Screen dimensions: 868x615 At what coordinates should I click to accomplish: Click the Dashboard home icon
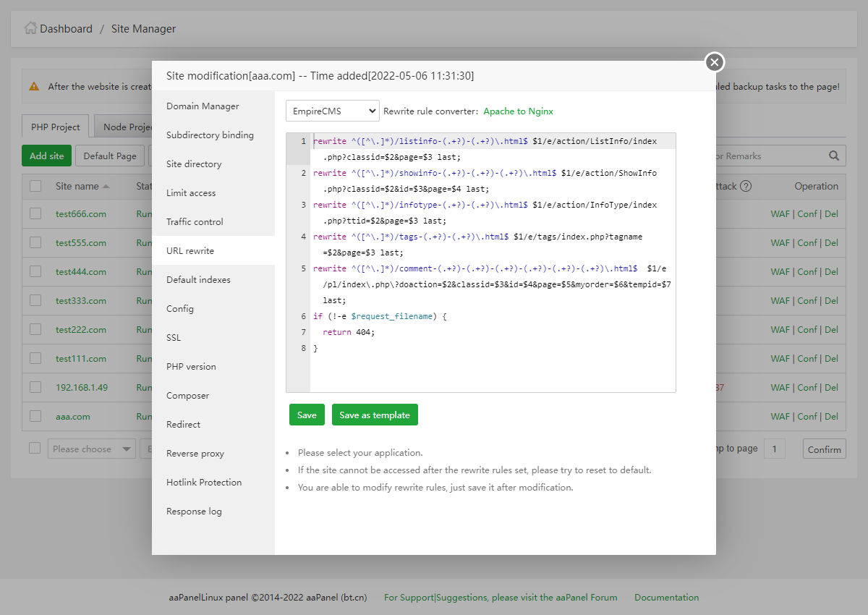(x=30, y=28)
